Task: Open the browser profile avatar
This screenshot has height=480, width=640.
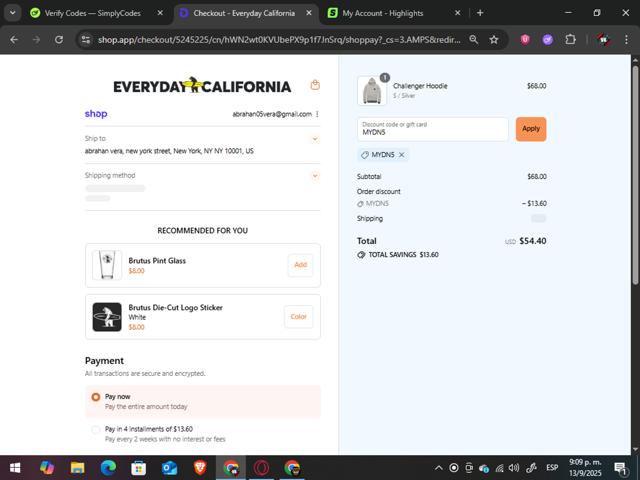Action: (604, 40)
